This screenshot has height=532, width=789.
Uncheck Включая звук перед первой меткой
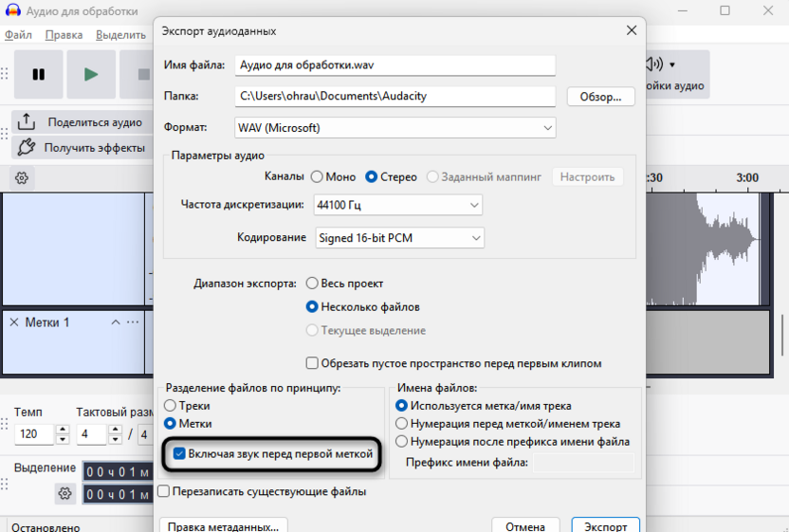click(179, 453)
